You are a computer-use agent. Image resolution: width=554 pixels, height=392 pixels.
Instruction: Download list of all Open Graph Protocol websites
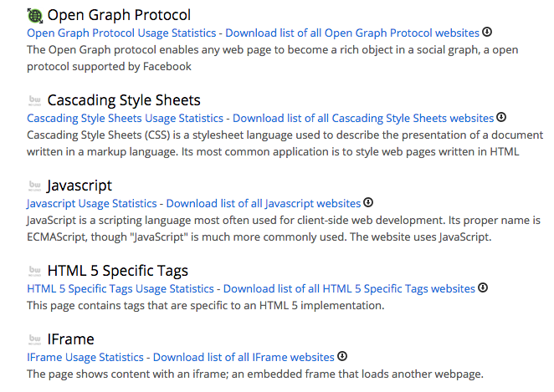tap(352, 33)
